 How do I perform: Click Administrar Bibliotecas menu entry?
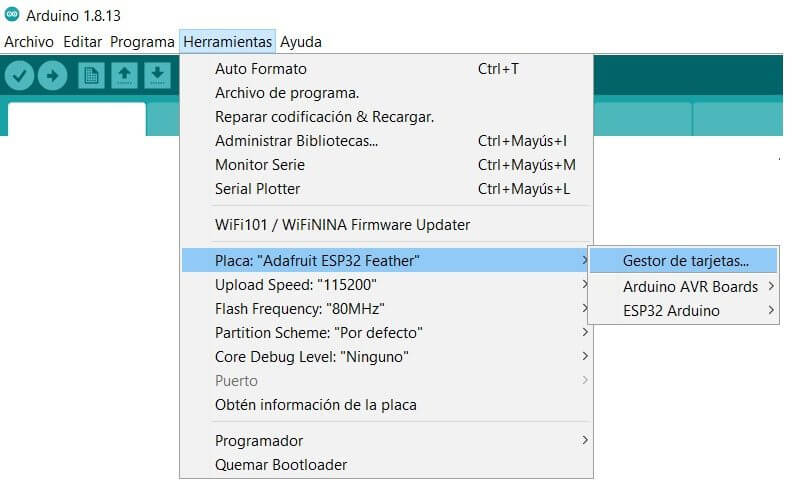[x=296, y=141]
